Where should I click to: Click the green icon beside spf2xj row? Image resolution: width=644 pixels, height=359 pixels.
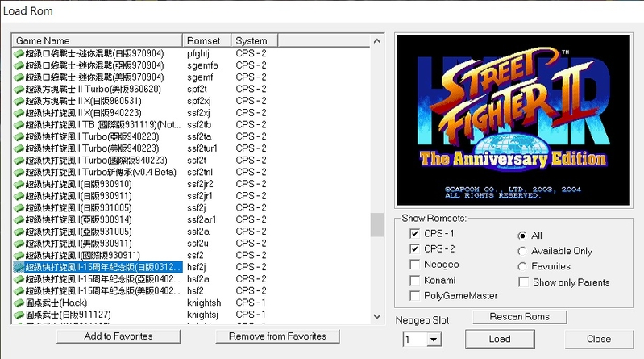tap(19, 101)
